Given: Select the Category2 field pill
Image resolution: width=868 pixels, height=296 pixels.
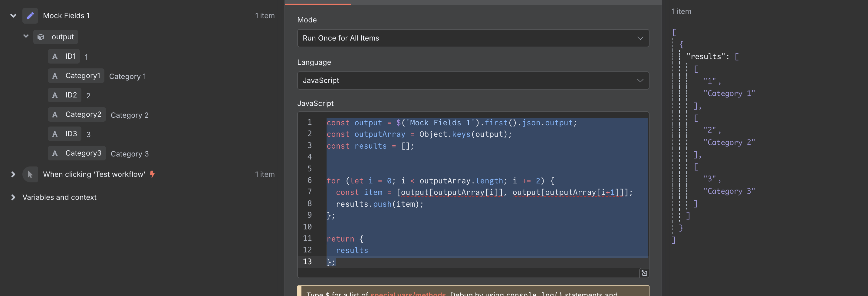Looking at the screenshot, I should (x=77, y=114).
